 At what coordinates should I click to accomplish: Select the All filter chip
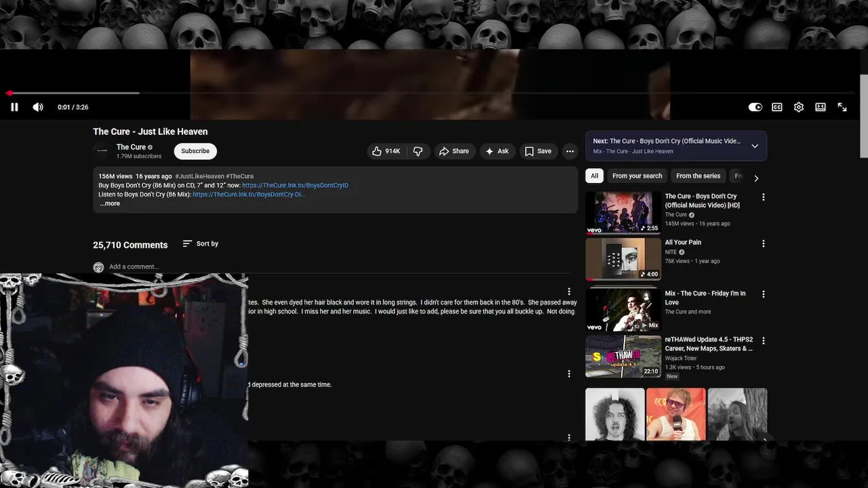click(x=594, y=176)
